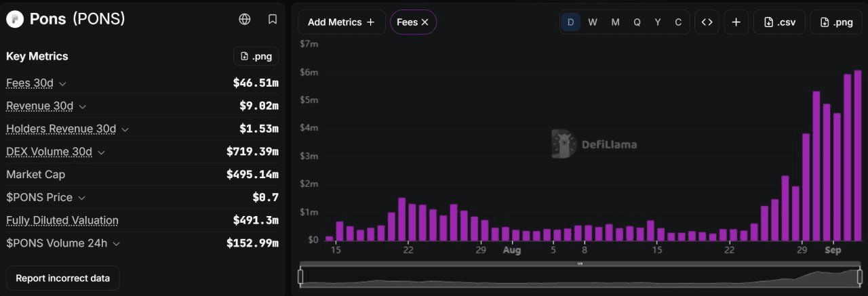
Task: Open the embed code icon
Action: [707, 22]
